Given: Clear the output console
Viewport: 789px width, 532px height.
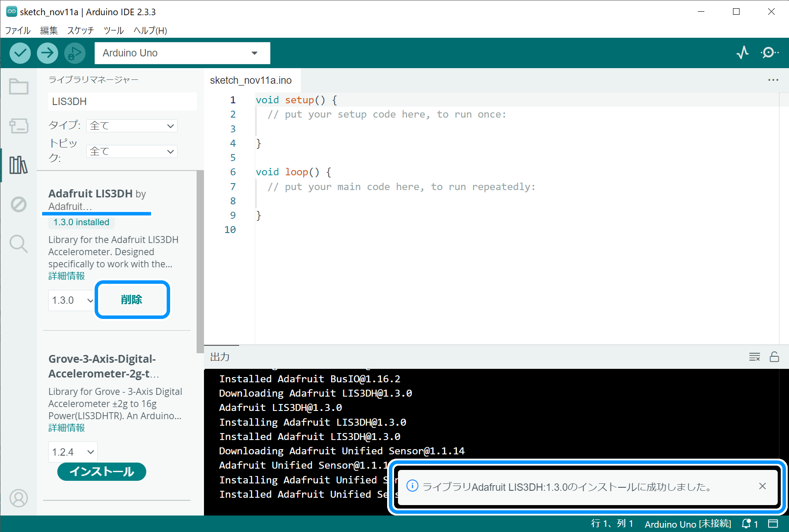Looking at the screenshot, I should (754, 357).
